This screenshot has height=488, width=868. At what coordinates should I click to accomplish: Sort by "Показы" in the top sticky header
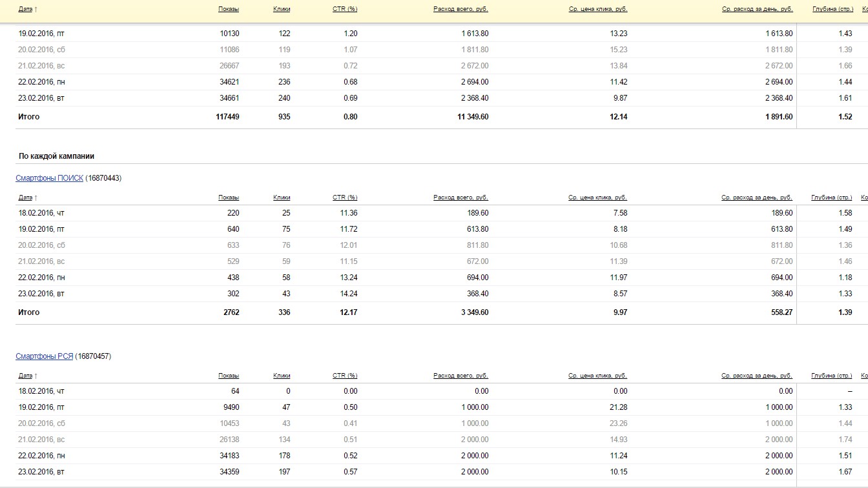(229, 10)
